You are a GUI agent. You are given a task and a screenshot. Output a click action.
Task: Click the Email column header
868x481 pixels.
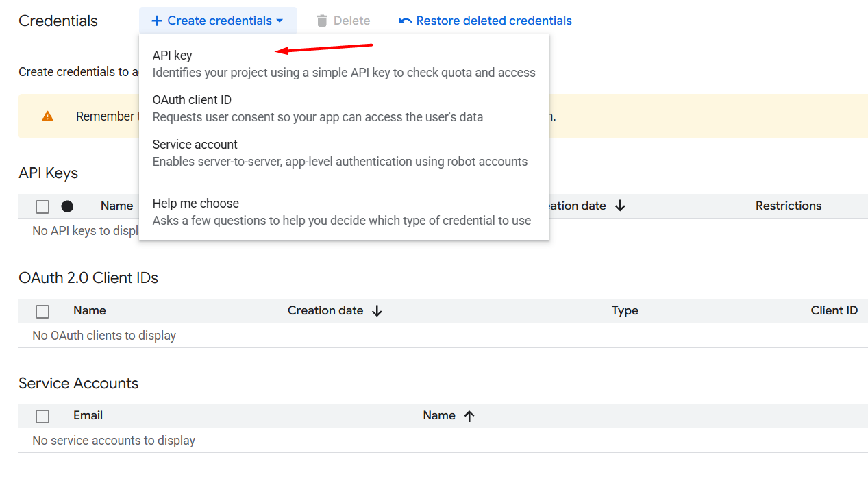pos(88,415)
